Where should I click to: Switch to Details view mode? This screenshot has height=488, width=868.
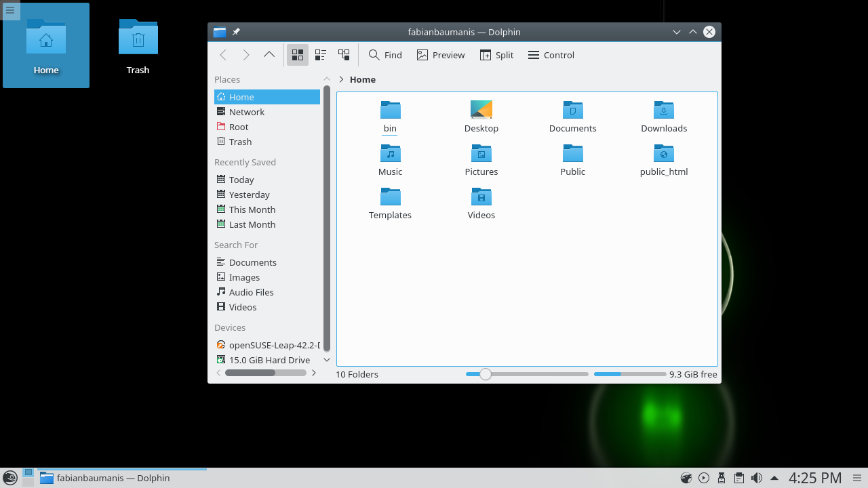pyautogui.click(x=344, y=55)
